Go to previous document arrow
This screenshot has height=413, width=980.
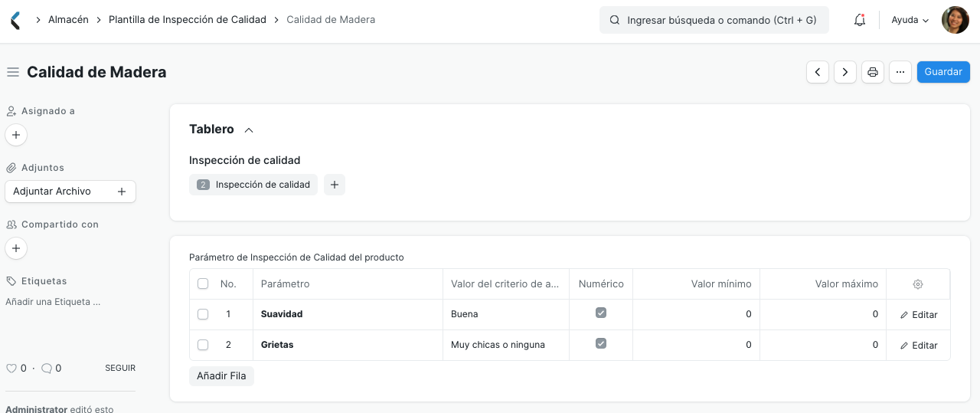818,72
